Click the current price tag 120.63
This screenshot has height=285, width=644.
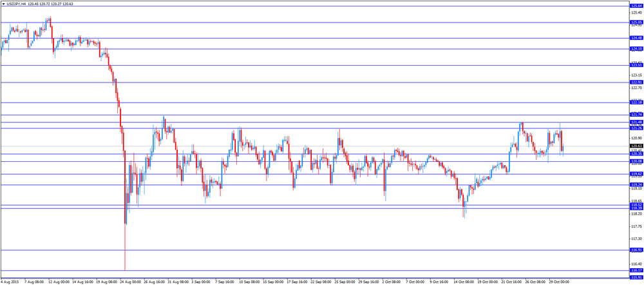tap(636, 146)
